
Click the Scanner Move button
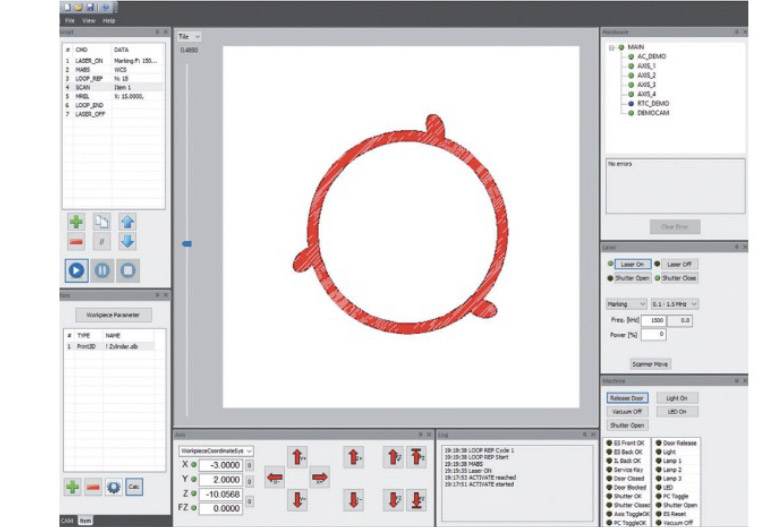click(x=649, y=364)
